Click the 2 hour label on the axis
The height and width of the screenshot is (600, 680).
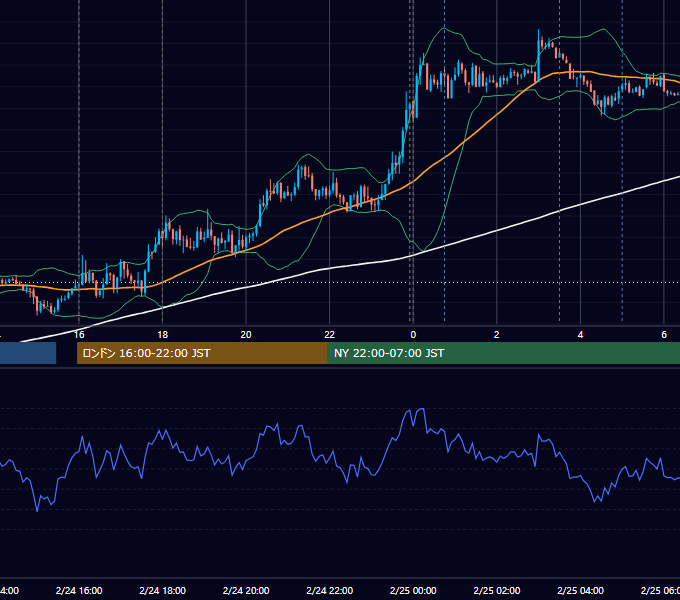[x=497, y=335]
